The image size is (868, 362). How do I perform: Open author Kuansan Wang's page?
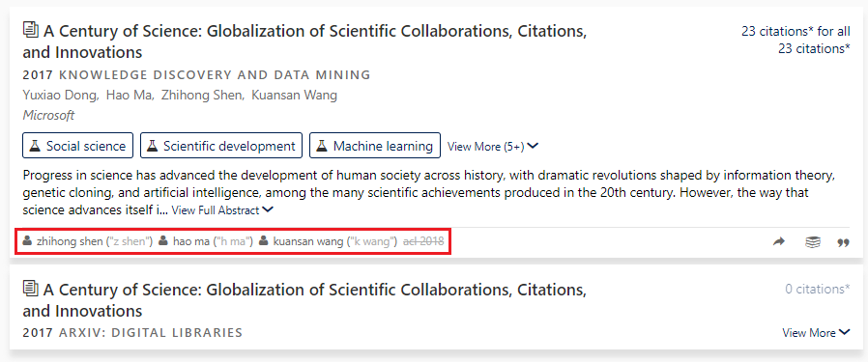[x=294, y=95]
